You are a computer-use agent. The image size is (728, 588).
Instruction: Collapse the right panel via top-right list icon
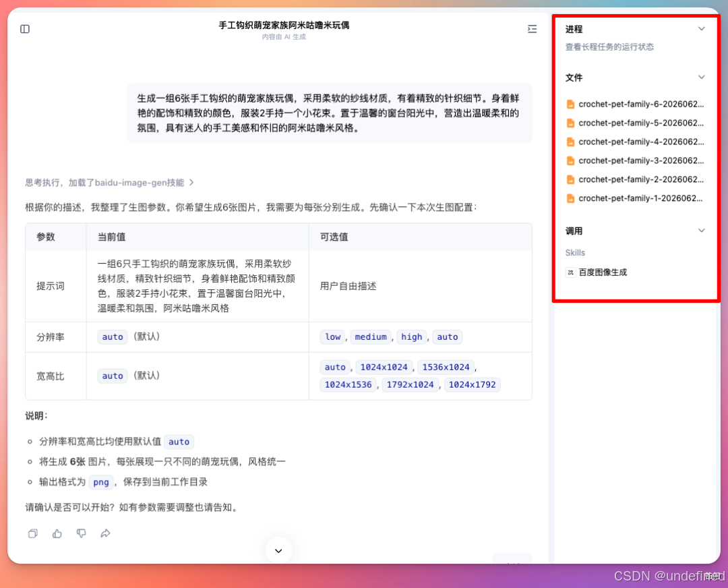(532, 29)
